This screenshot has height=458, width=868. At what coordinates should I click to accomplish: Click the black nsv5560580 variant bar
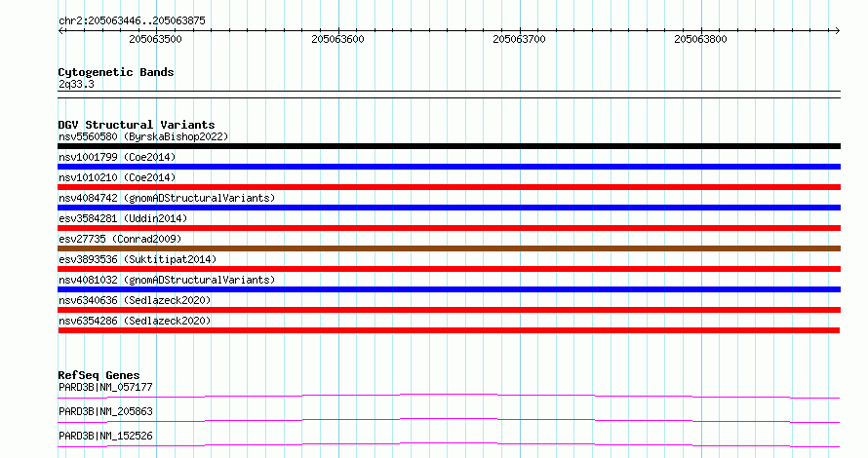pyautogui.click(x=449, y=146)
